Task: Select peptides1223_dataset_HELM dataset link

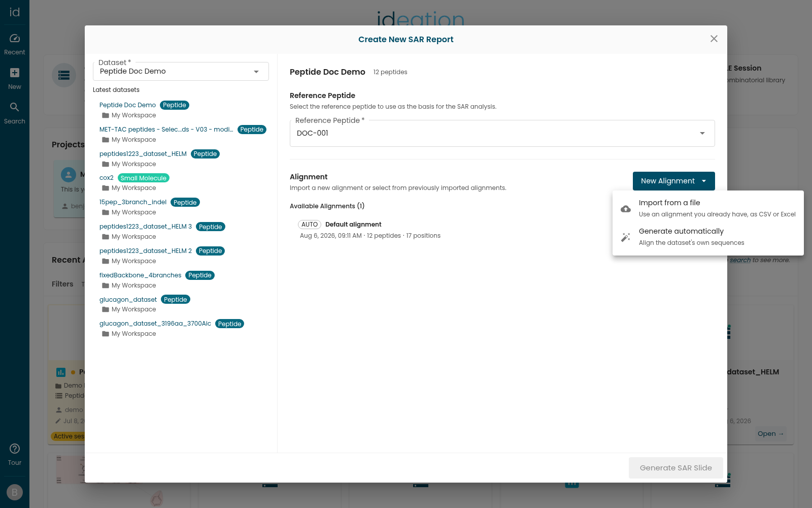Action: coord(143,154)
